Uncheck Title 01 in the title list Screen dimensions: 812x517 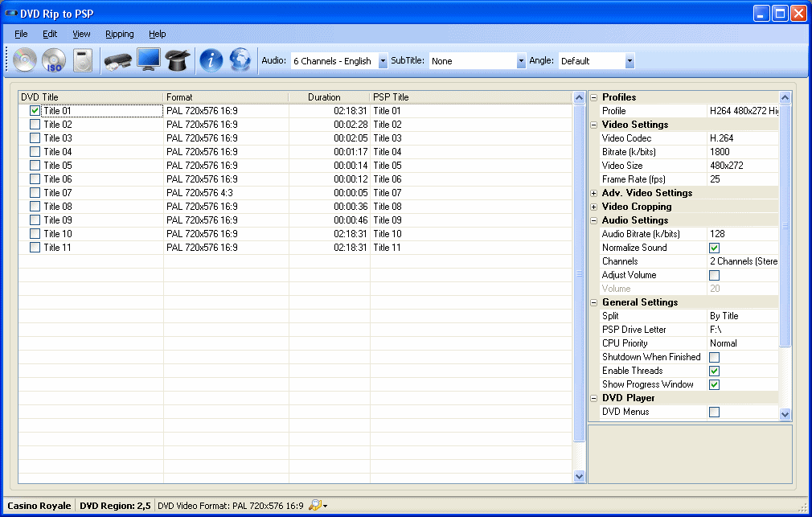[x=34, y=110]
